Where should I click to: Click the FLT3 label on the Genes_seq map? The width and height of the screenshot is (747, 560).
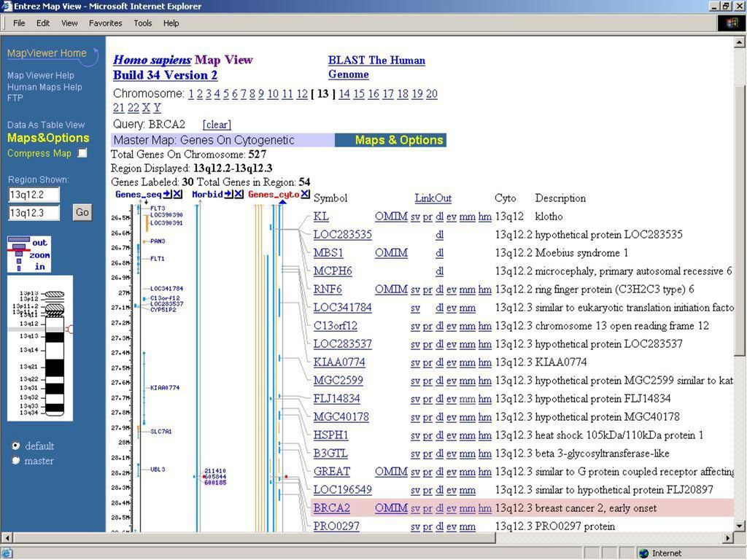click(x=158, y=208)
